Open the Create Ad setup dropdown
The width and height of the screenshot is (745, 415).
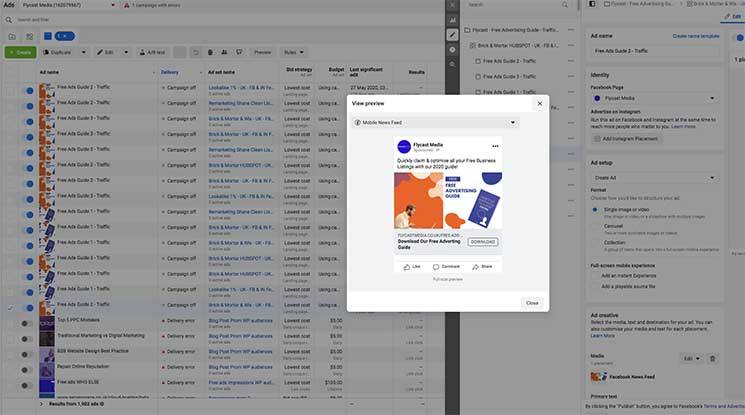655,178
